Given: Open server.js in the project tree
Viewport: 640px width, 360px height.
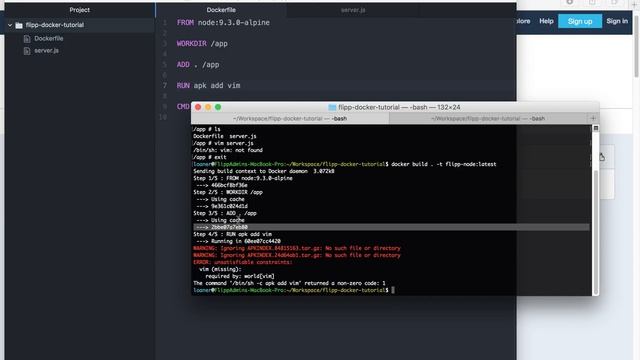Looking at the screenshot, I should pos(47,51).
